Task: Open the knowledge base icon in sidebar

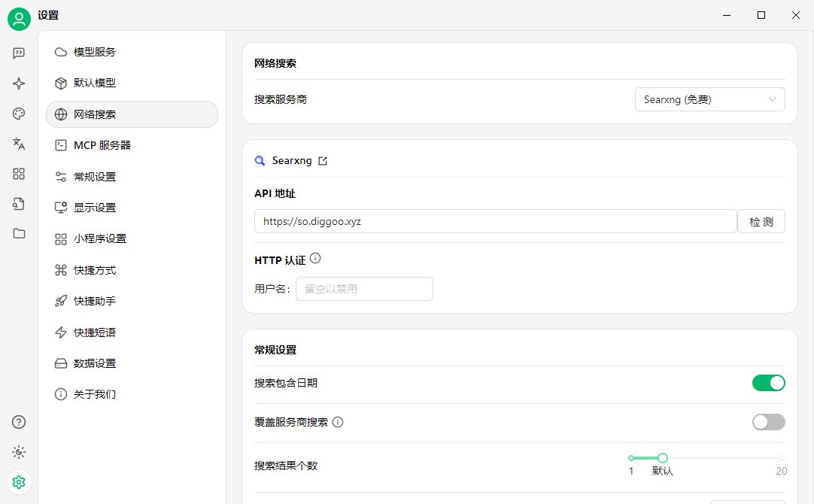Action: [x=19, y=203]
